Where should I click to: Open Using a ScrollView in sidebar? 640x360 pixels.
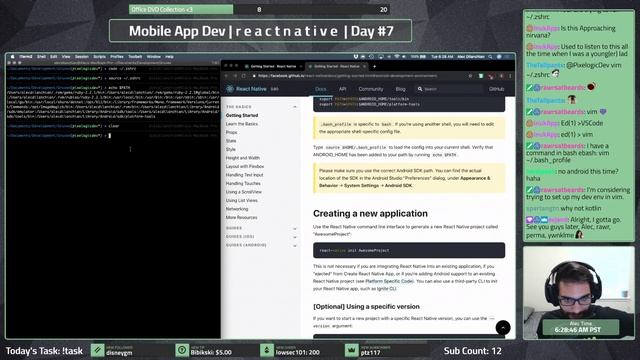click(244, 192)
